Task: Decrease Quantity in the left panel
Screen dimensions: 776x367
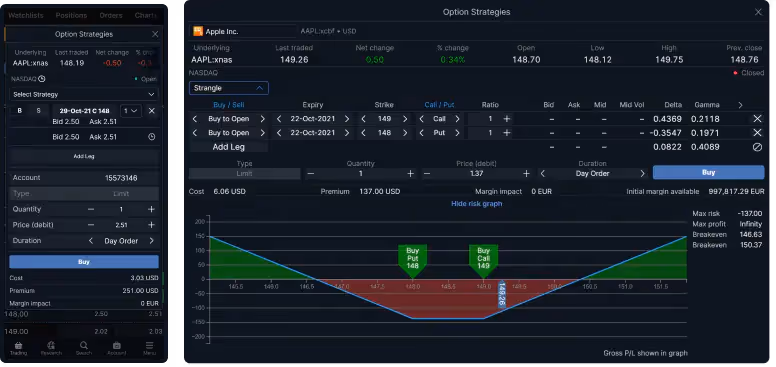Action: (x=91, y=209)
